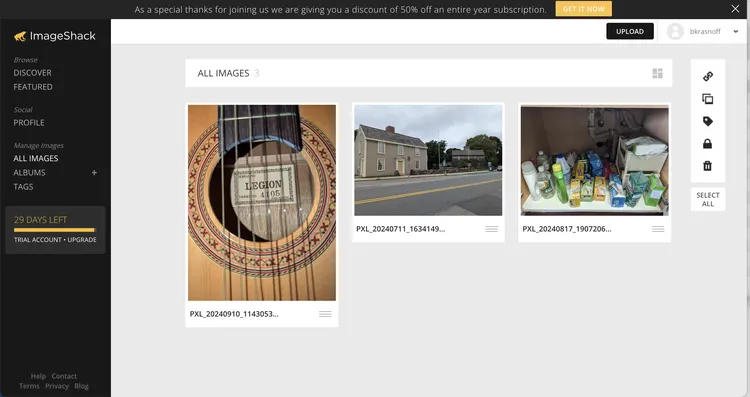Open the under-sink cleaning supplies thumbnail
This screenshot has width=750, height=397.
[595, 160]
